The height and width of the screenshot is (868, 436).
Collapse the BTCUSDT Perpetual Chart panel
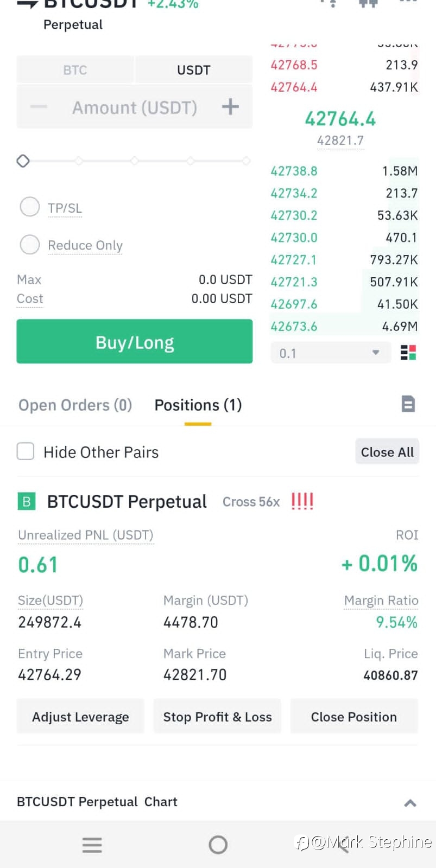[410, 803]
